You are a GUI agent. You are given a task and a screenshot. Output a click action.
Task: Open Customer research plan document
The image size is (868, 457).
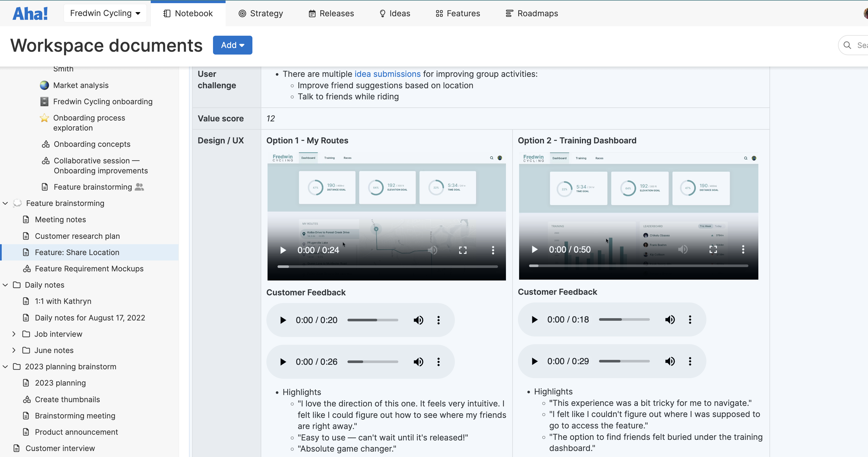(77, 236)
